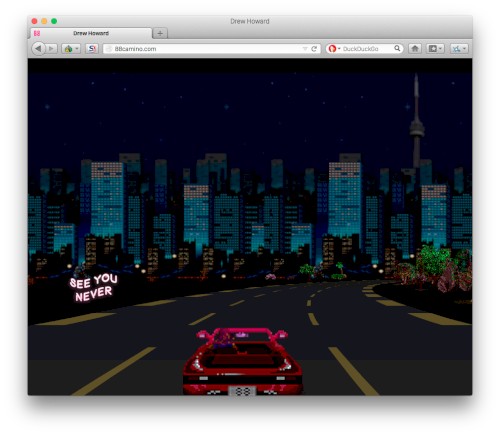The width and height of the screenshot is (500, 435).
Task: Open the home page via the house icon
Action: click(x=415, y=49)
